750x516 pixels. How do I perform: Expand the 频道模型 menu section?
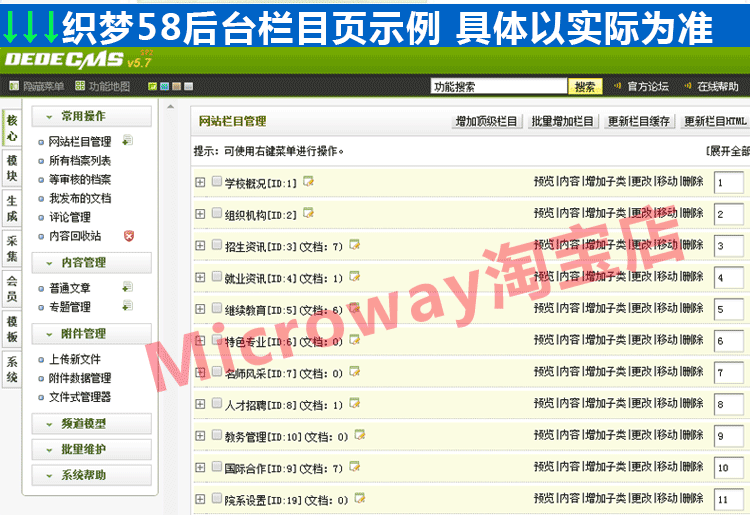(x=91, y=424)
